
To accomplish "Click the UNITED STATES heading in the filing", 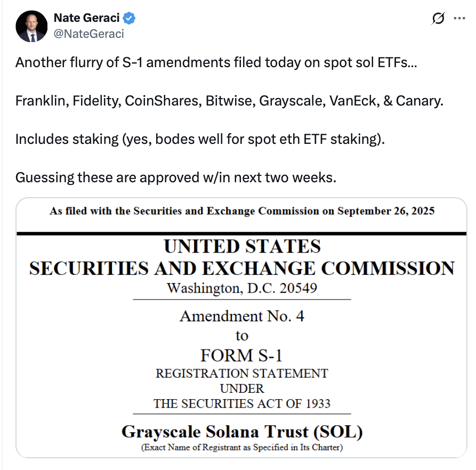I will [242, 247].
